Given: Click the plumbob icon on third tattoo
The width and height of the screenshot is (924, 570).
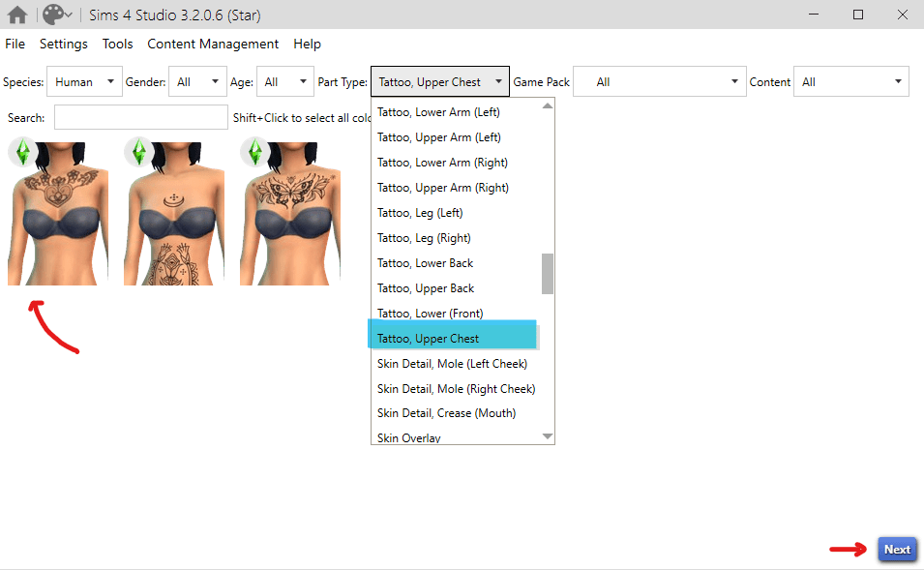Looking at the screenshot, I should click(x=255, y=152).
